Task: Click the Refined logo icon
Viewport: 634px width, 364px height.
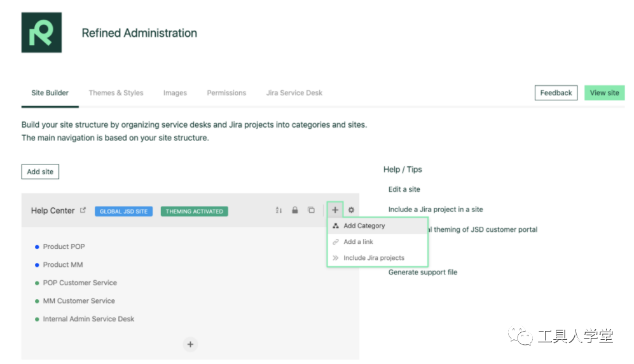Action: [x=41, y=32]
